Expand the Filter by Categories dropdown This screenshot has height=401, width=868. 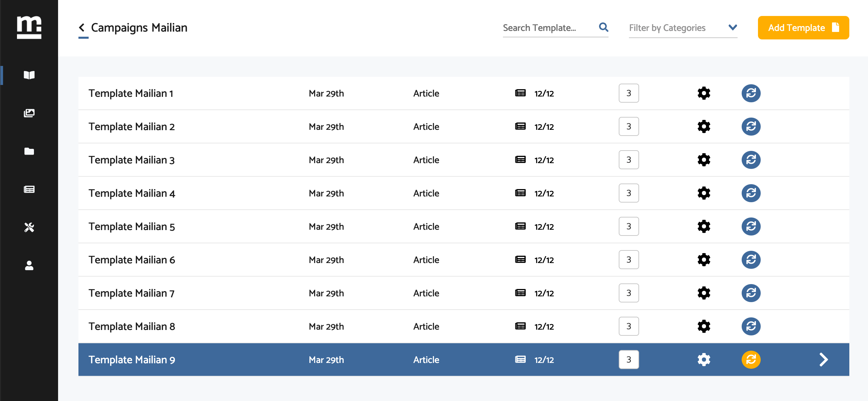(x=733, y=28)
